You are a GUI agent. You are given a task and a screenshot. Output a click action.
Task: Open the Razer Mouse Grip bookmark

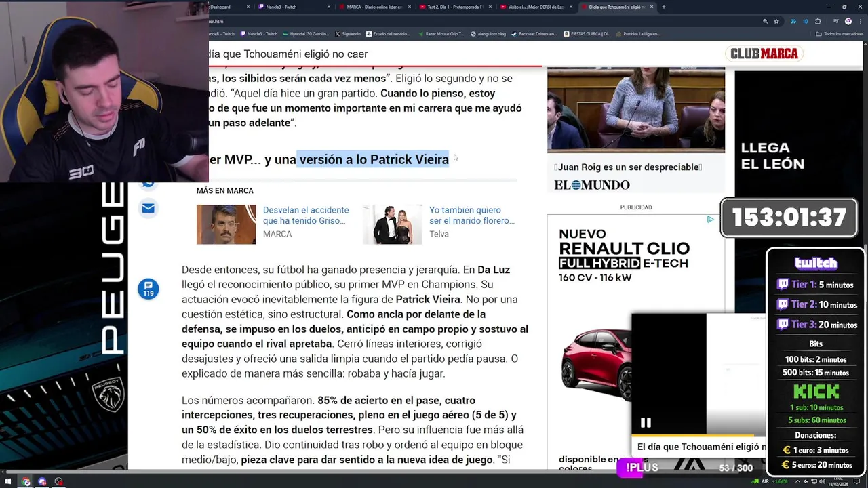tap(441, 33)
